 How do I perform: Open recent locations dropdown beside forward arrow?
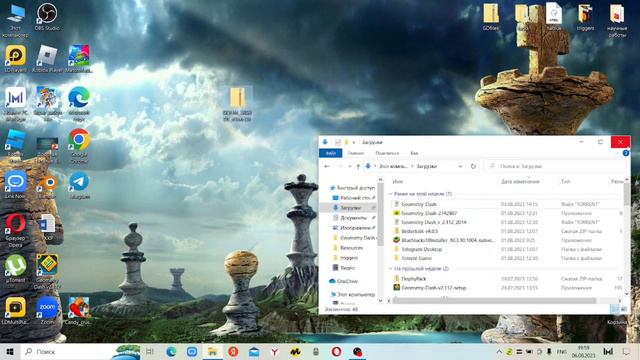[350, 166]
